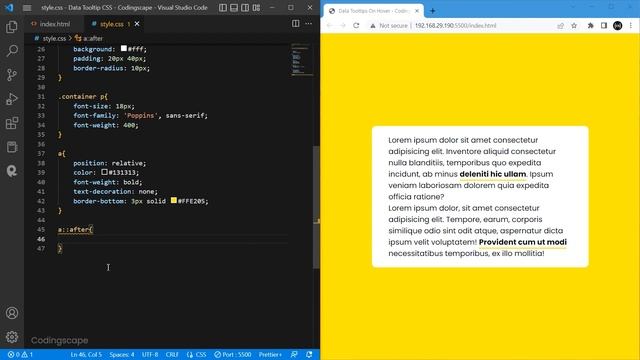Viewport: 640px width, 360px height.
Task: Change file encoding UTF-8 in status bar
Action: [150, 354]
